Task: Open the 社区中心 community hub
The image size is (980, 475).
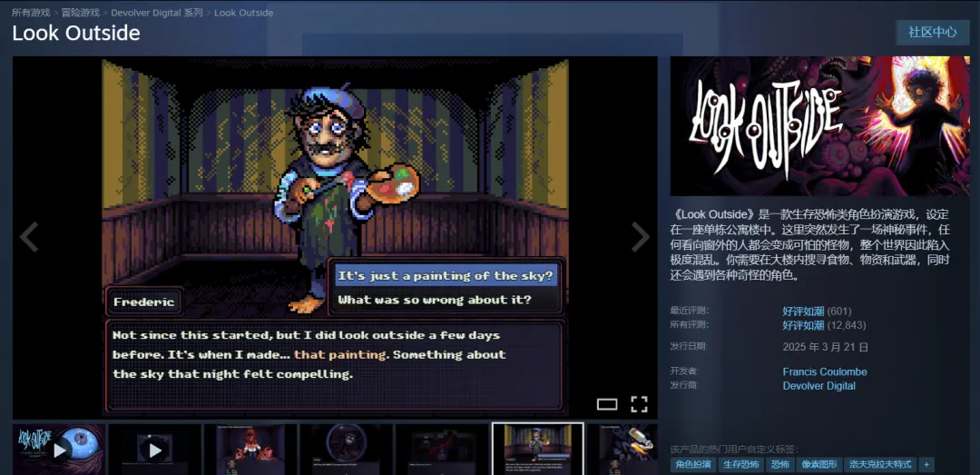Action: [x=933, y=33]
